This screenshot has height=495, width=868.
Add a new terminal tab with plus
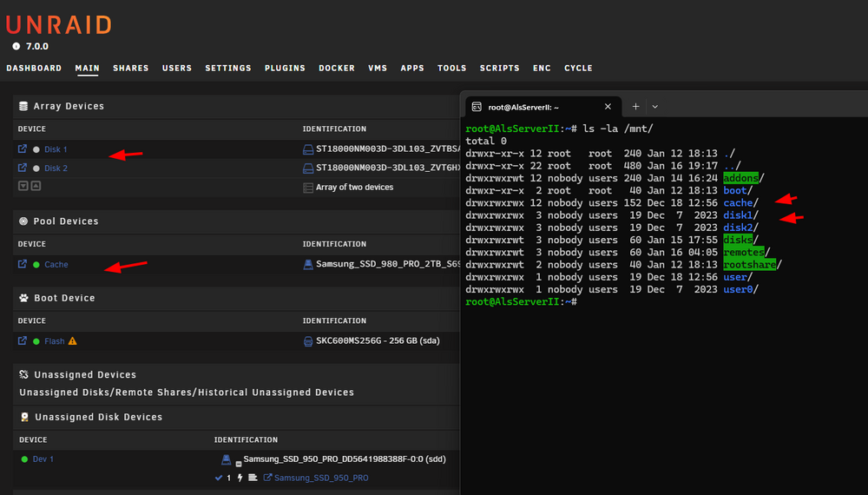(635, 107)
